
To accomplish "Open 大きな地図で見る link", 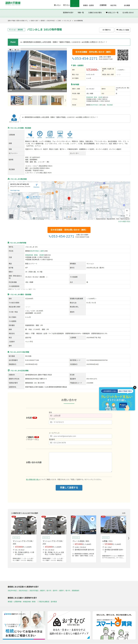I will tap(124, 222).
